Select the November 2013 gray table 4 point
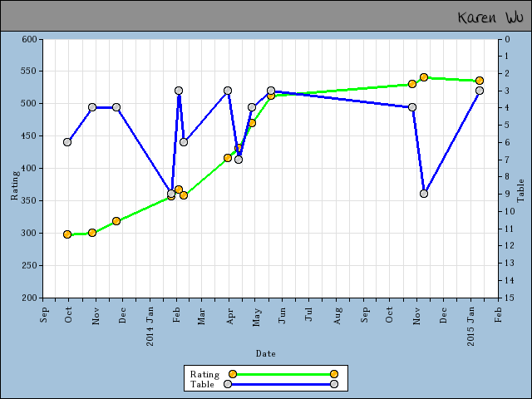532x399 pixels. 92,107
